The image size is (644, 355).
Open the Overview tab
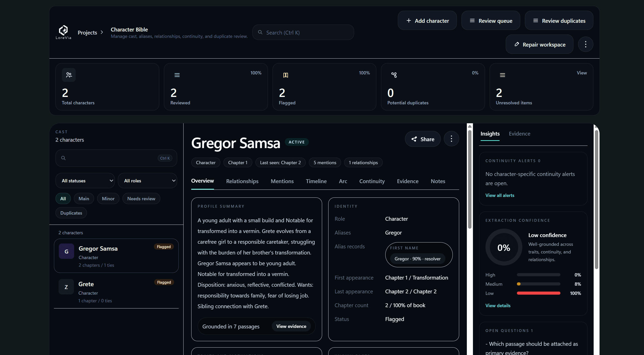point(202,181)
